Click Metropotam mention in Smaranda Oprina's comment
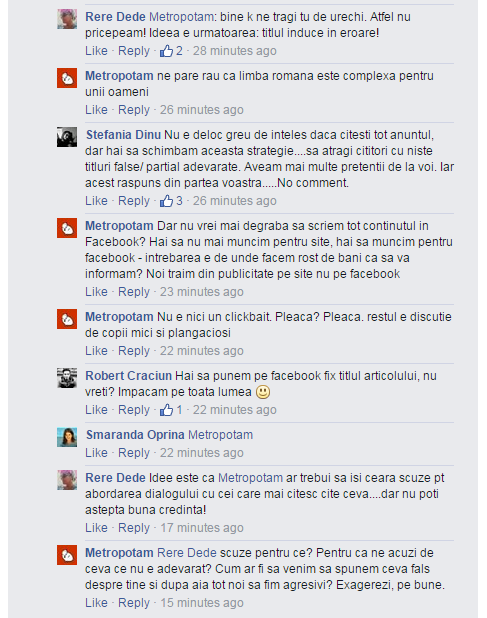Screen dimensions: 487x618 pyautogui.click(x=221, y=435)
